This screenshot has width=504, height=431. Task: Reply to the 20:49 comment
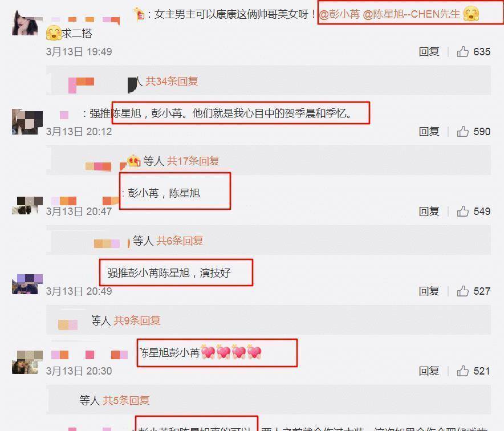[x=429, y=291]
